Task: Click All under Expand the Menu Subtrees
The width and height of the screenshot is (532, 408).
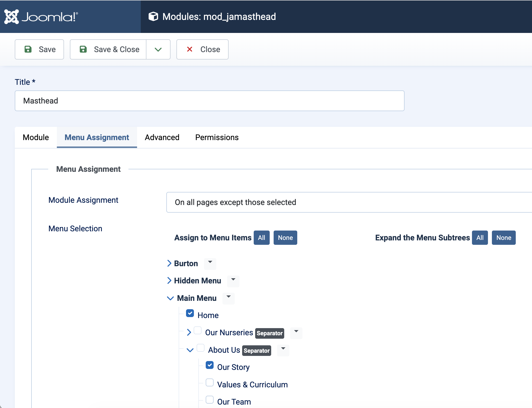Action: pyautogui.click(x=480, y=238)
